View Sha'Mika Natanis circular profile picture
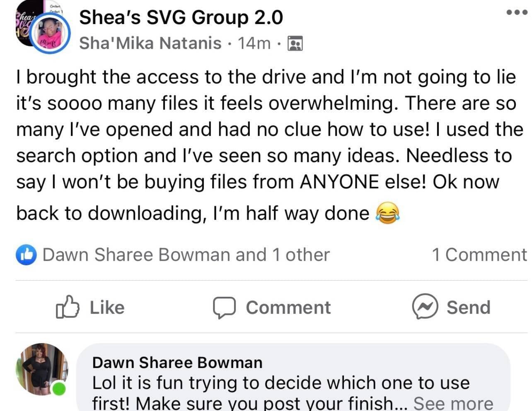The height and width of the screenshot is (411, 532). [x=51, y=34]
